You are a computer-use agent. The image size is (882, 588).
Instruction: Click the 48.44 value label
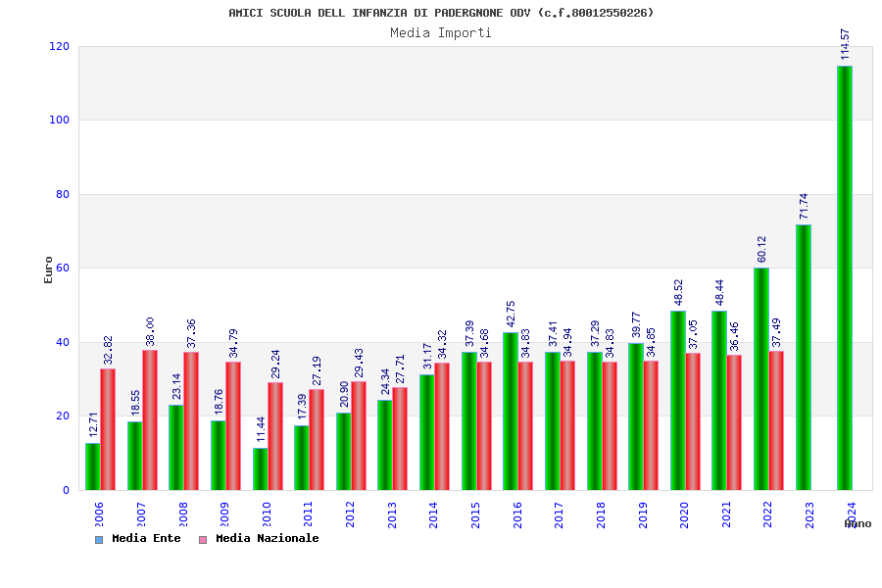pyautogui.click(x=719, y=293)
